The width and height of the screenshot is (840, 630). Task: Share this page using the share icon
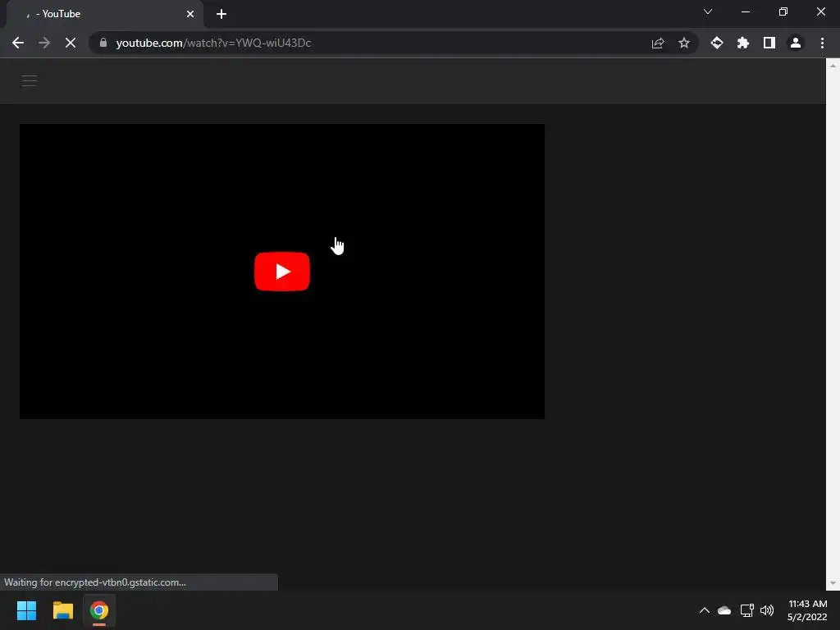point(658,43)
